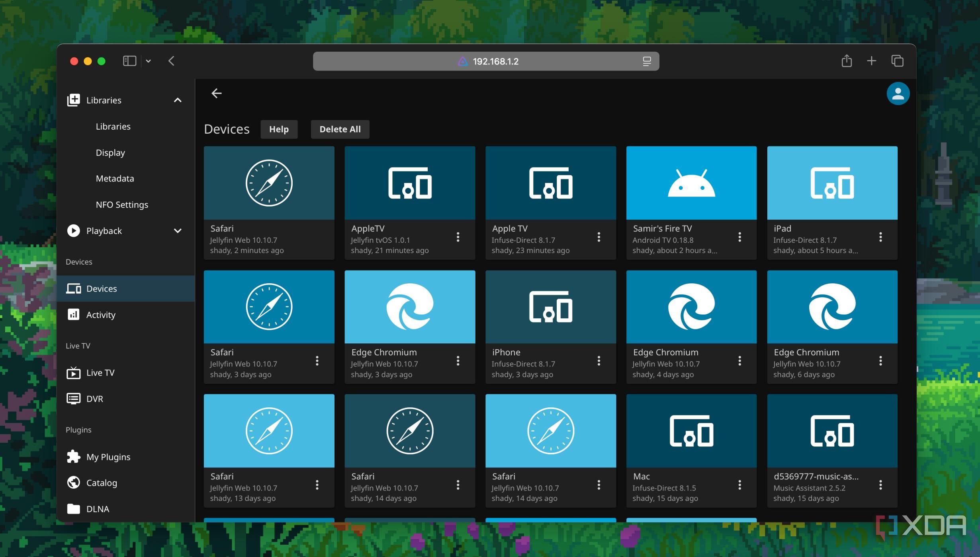The image size is (980, 557).
Task: Open the Display settings item
Action: 110,152
